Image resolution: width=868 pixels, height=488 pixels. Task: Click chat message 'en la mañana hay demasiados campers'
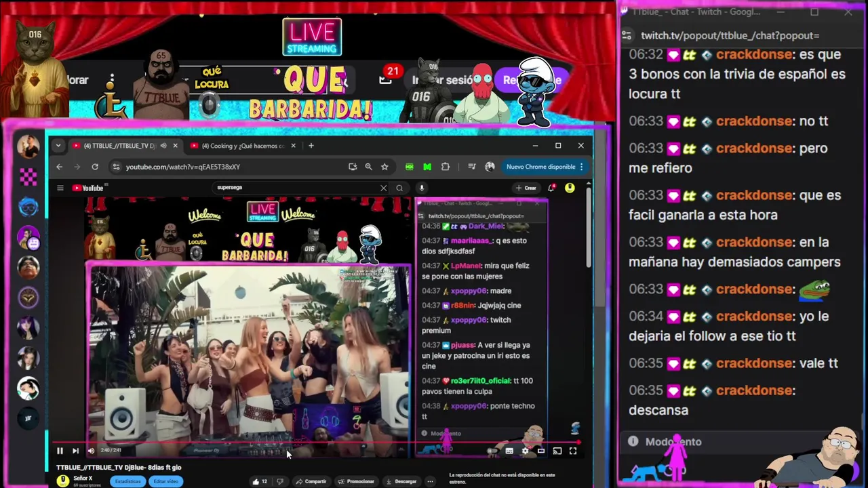point(734,252)
